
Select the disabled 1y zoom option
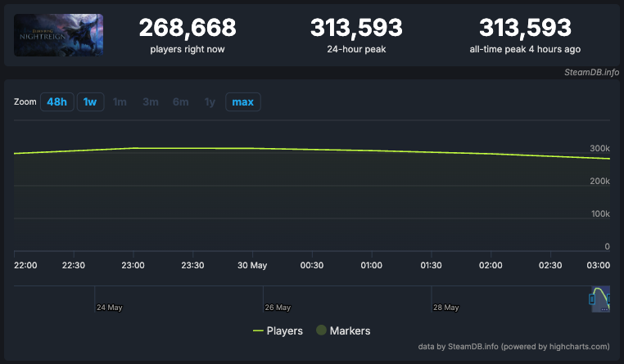tap(210, 102)
